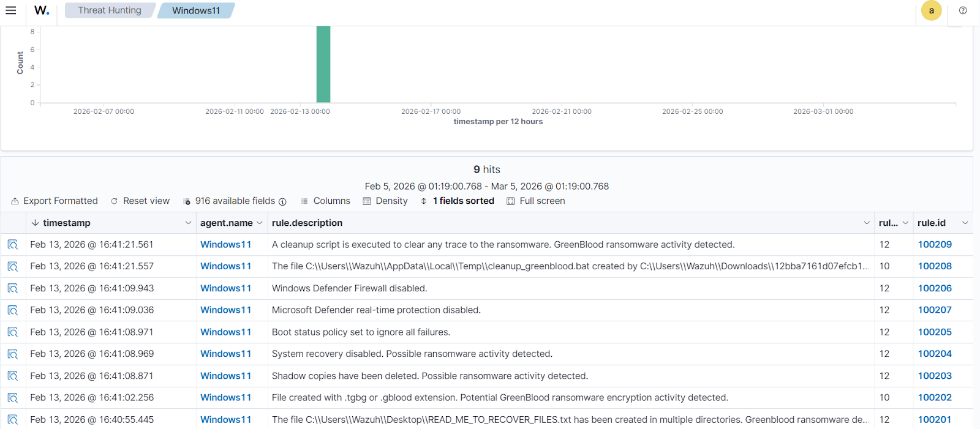Open user avatar menu labeled 'a'
The image size is (980, 429).
[x=931, y=10]
